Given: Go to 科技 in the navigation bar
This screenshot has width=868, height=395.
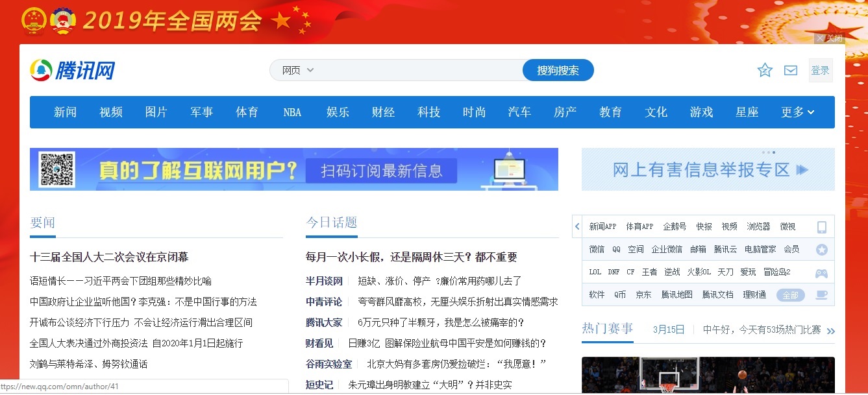Looking at the screenshot, I should coord(429,112).
